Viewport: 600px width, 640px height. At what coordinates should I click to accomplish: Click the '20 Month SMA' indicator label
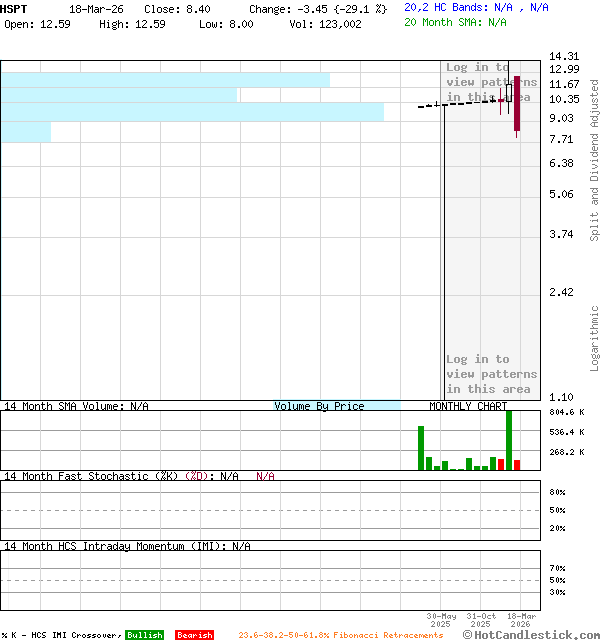pyautogui.click(x=441, y=21)
